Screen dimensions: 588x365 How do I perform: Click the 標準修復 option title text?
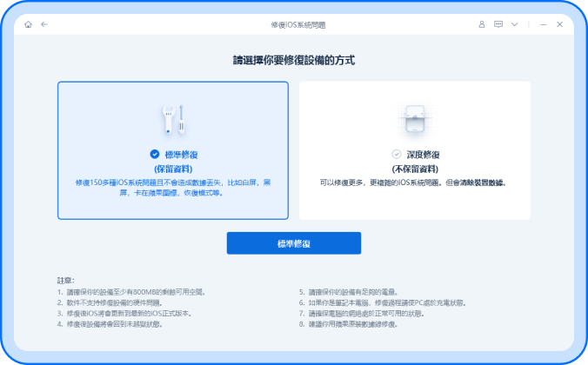point(179,154)
